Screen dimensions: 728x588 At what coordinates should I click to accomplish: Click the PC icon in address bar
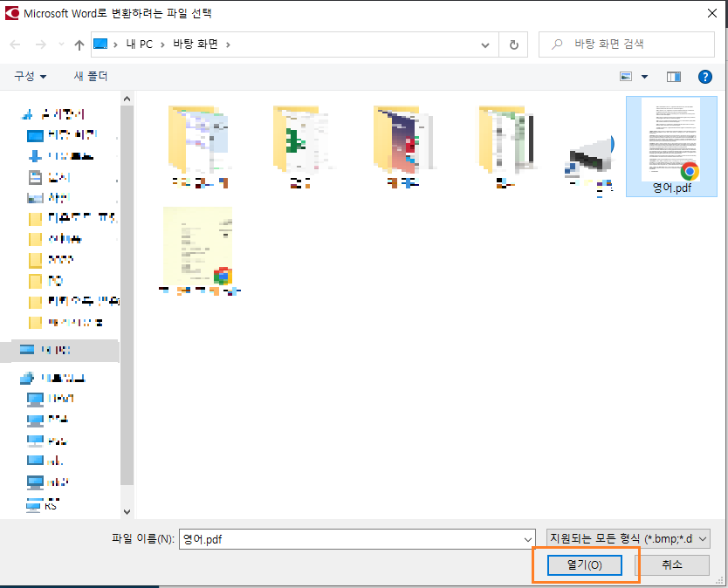pos(100,44)
